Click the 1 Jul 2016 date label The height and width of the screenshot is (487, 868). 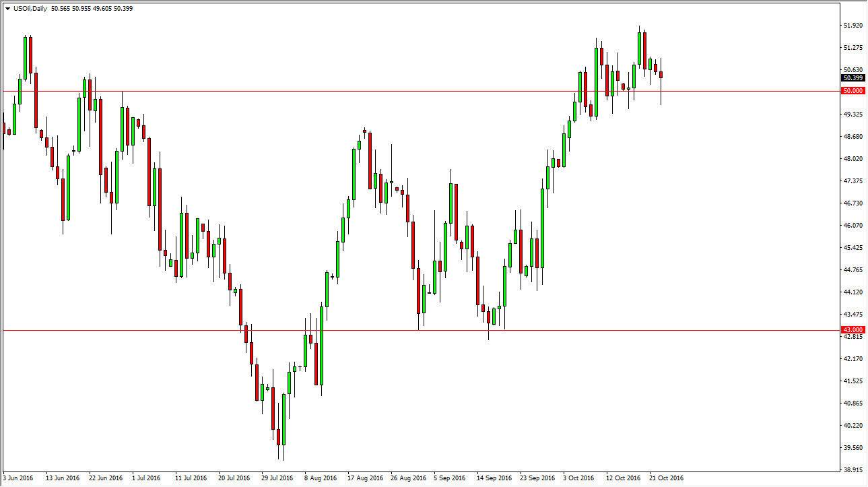147,478
